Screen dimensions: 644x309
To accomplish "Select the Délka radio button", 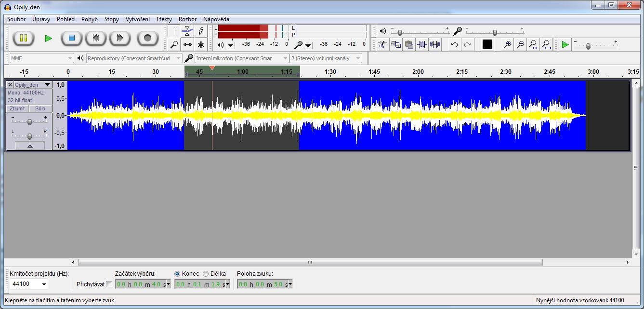I will [x=205, y=273].
